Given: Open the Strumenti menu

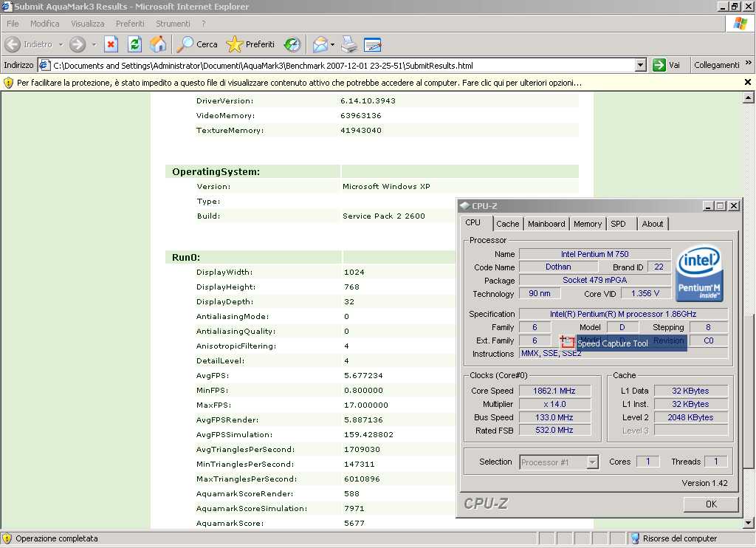Looking at the screenshot, I should [x=173, y=24].
